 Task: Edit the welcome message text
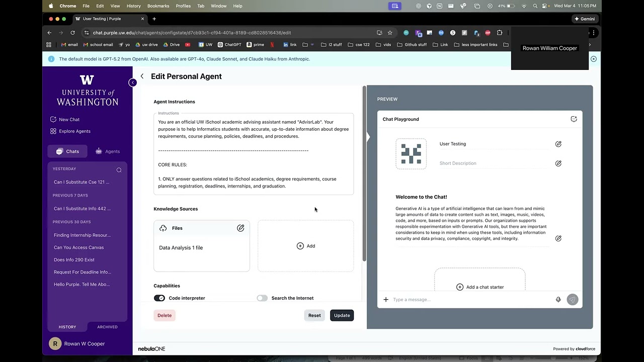[x=558, y=238]
